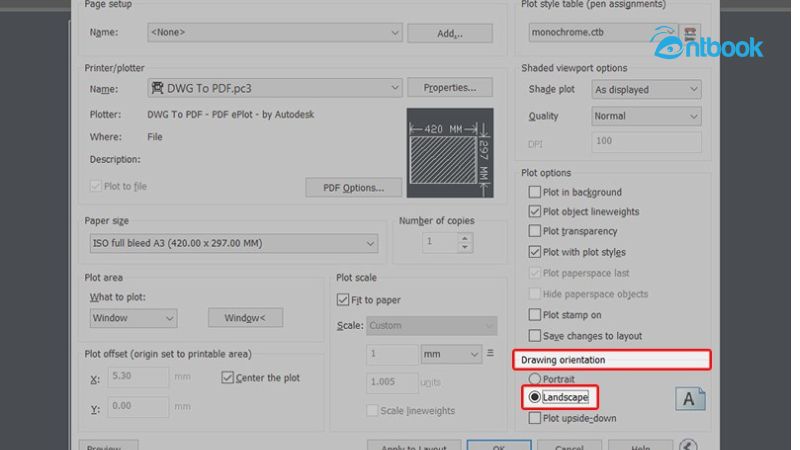Click the Properties... button
The image size is (800, 450).
[x=449, y=88]
